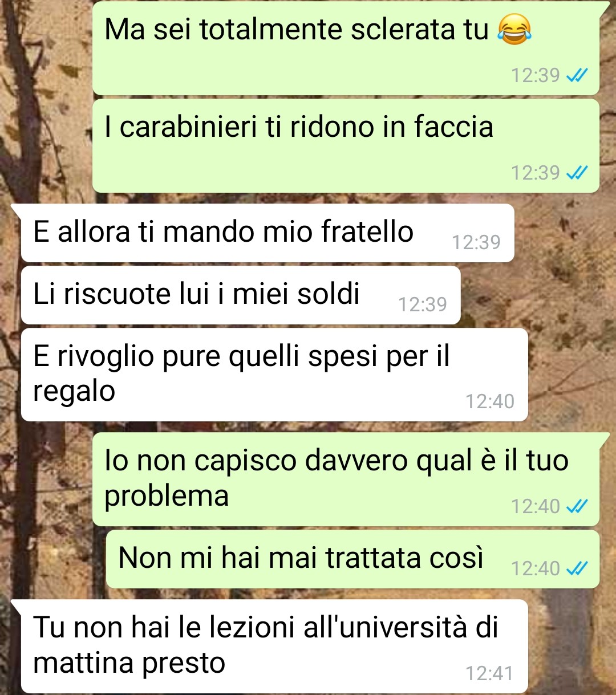Select the message about "quelli spesi per il regalo"
The height and width of the screenshot is (695, 616).
[x=274, y=375]
